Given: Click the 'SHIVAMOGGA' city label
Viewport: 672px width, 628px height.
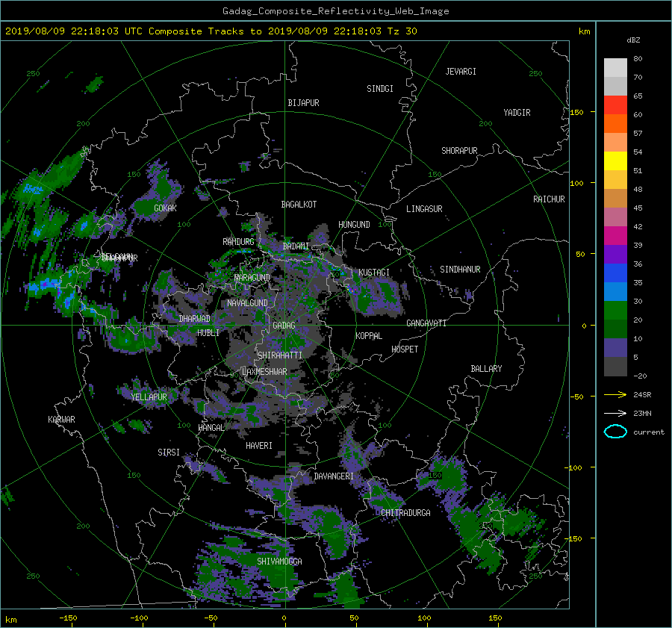Looking at the screenshot, I should (x=279, y=562).
